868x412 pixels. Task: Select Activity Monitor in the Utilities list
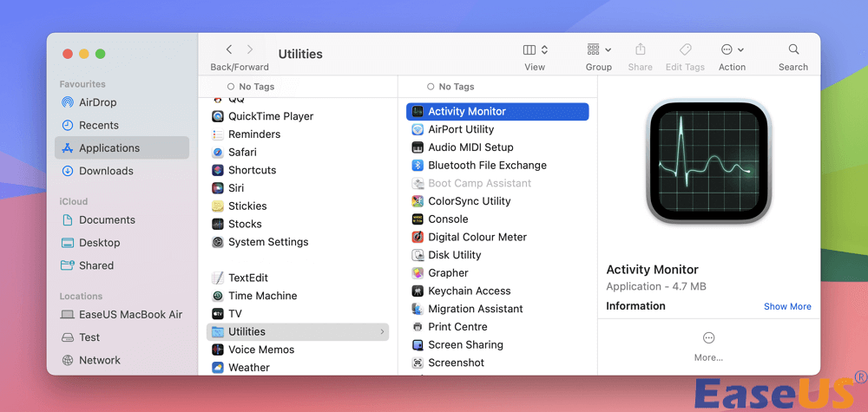[497, 111]
